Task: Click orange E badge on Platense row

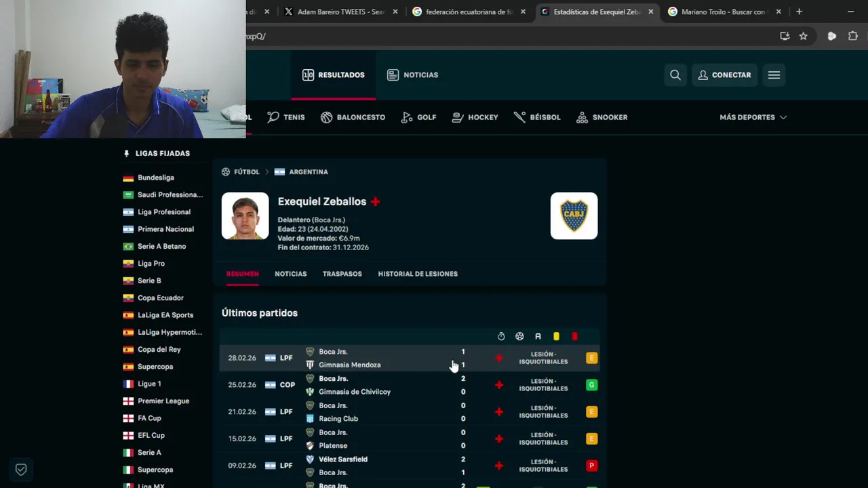Action: point(591,439)
